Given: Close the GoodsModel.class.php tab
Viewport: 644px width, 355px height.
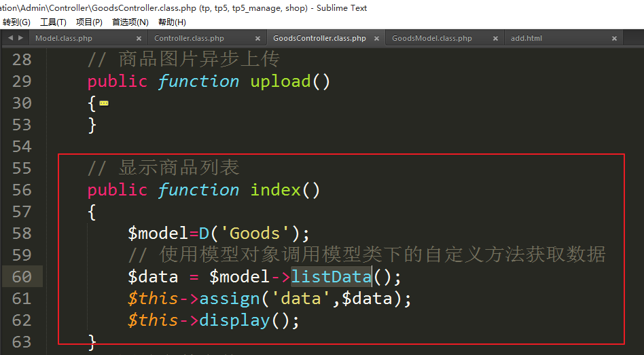Looking at the screenshot, I should tap(495, 39).
